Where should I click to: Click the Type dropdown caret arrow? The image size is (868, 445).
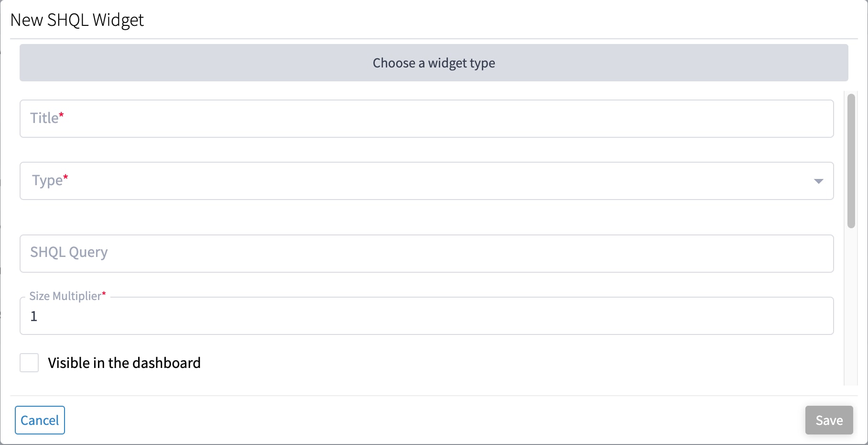[x=818, y=181]
